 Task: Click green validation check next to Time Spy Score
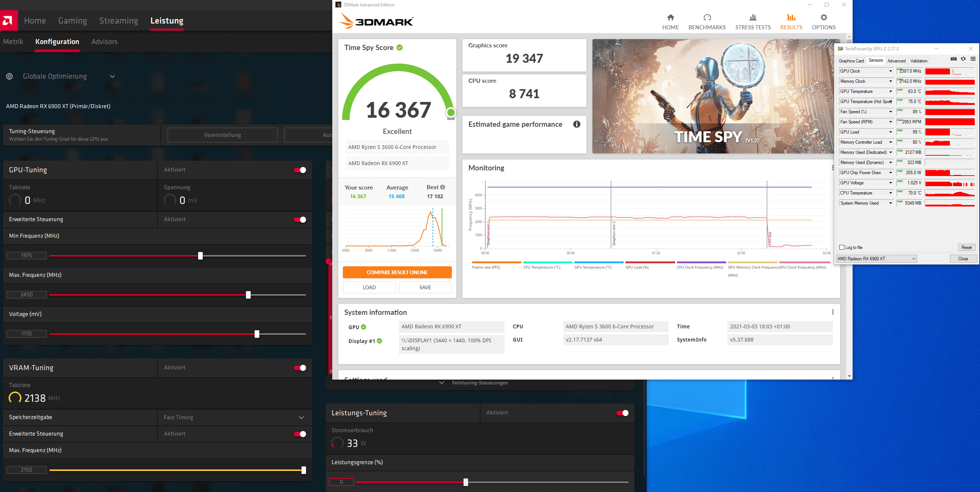coord(400,48)
